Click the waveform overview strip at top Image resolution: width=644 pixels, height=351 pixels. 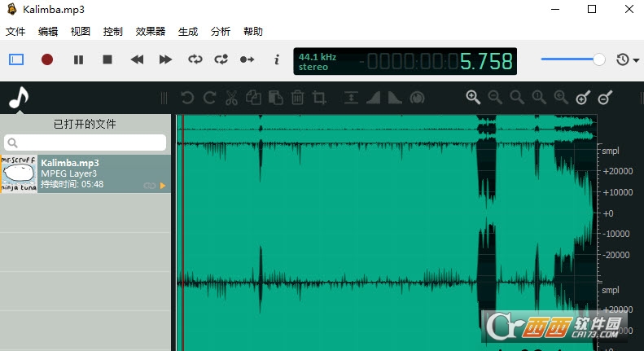point(387,128)
